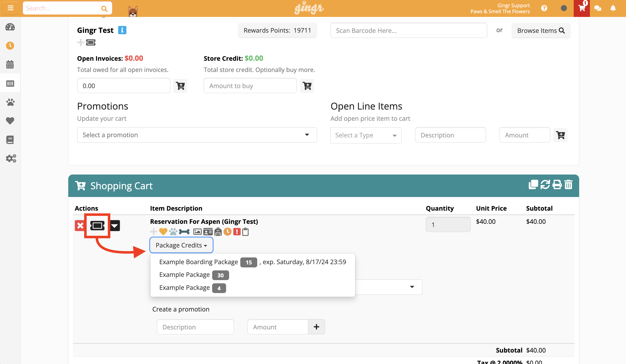Add store credit purchase to cart
The image size is (626, 364).
tap(307, 86)
